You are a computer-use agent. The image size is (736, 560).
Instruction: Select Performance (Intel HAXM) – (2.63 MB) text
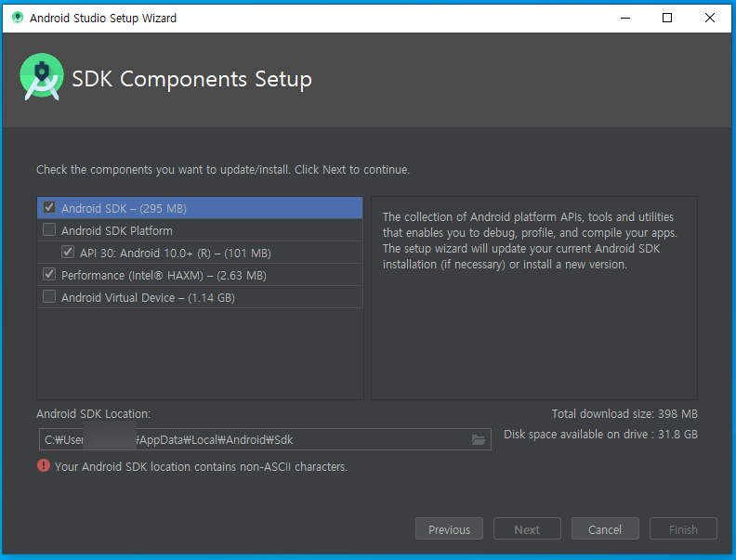(164, 275)
